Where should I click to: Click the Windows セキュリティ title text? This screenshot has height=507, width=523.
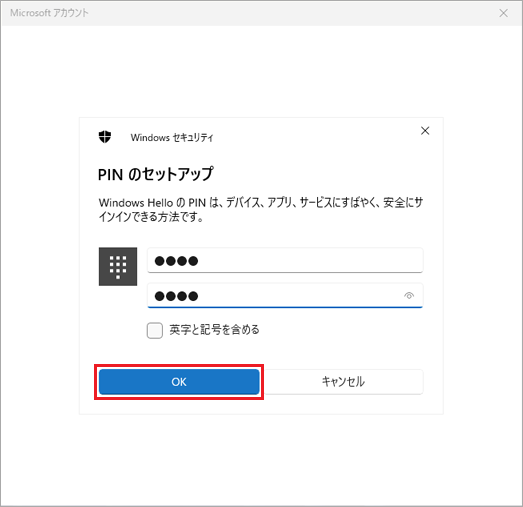172,137
